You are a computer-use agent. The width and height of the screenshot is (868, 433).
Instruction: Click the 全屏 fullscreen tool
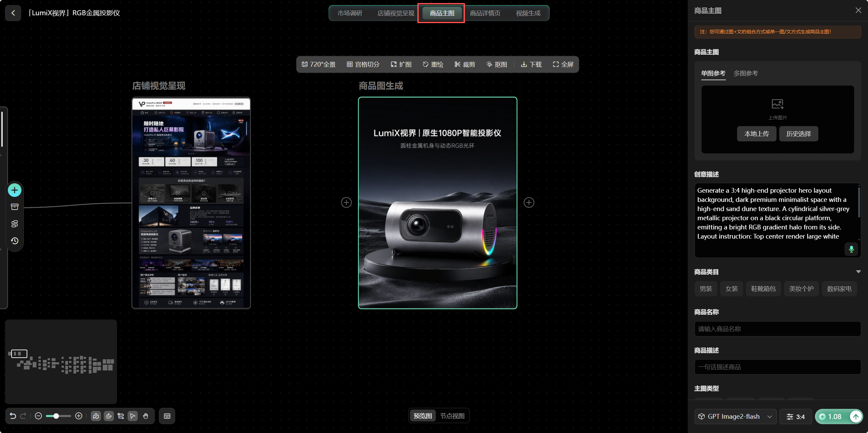(x=563, y=64)
